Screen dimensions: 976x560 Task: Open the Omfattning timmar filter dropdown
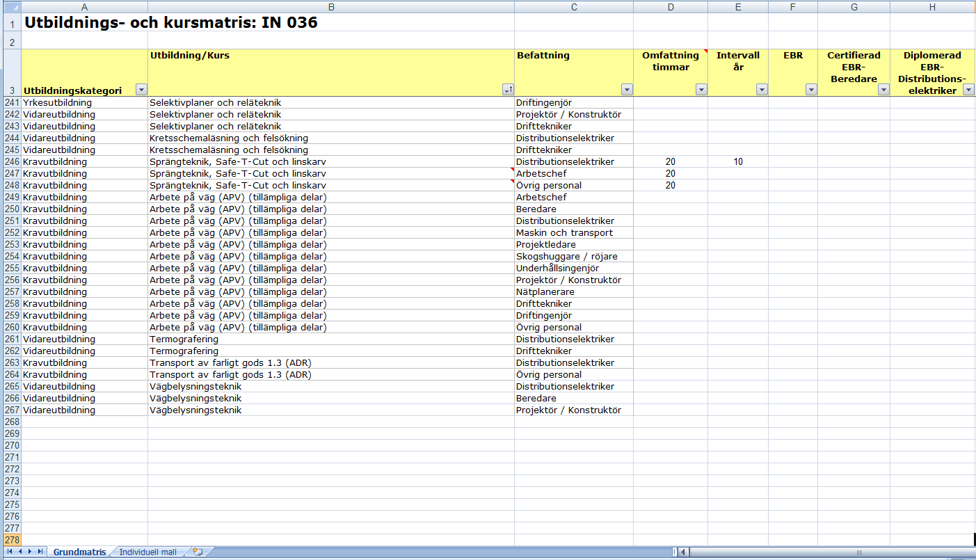pos(701,90)
